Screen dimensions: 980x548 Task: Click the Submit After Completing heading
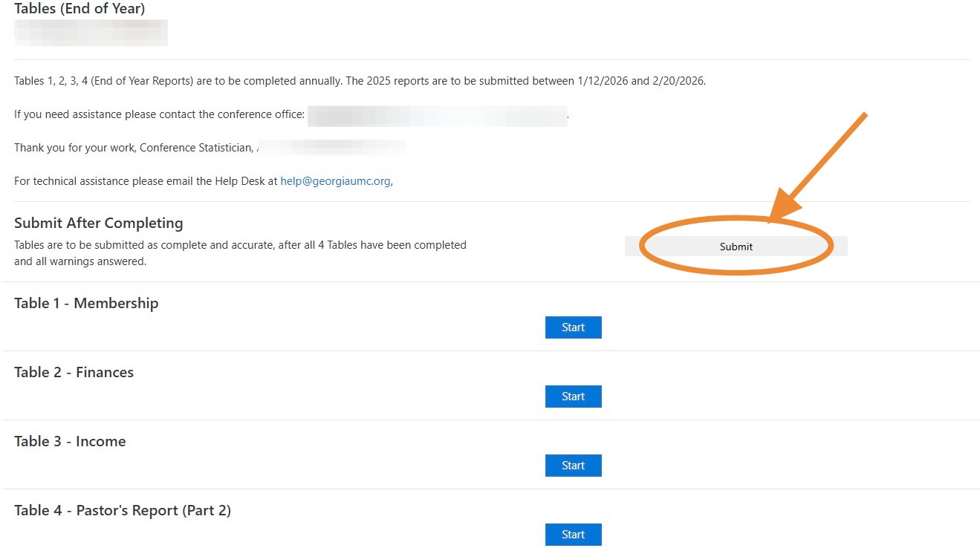pos(98,223)
